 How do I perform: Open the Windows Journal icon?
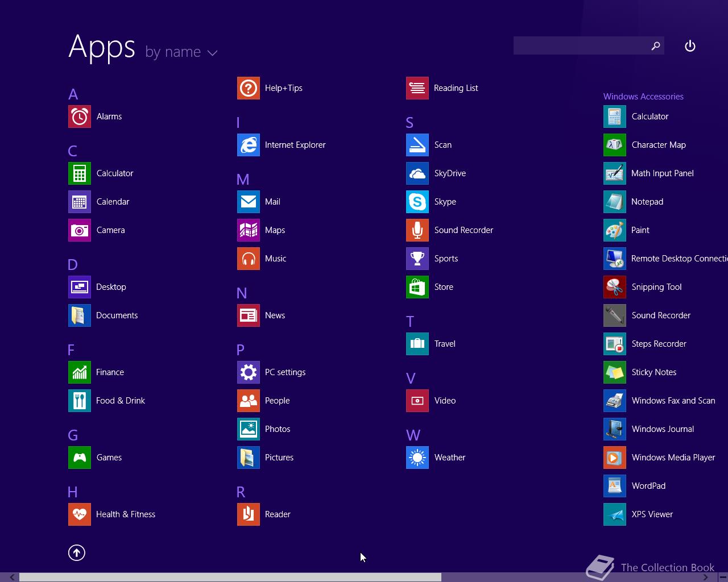pyautogui.click(x=615, y=429)
